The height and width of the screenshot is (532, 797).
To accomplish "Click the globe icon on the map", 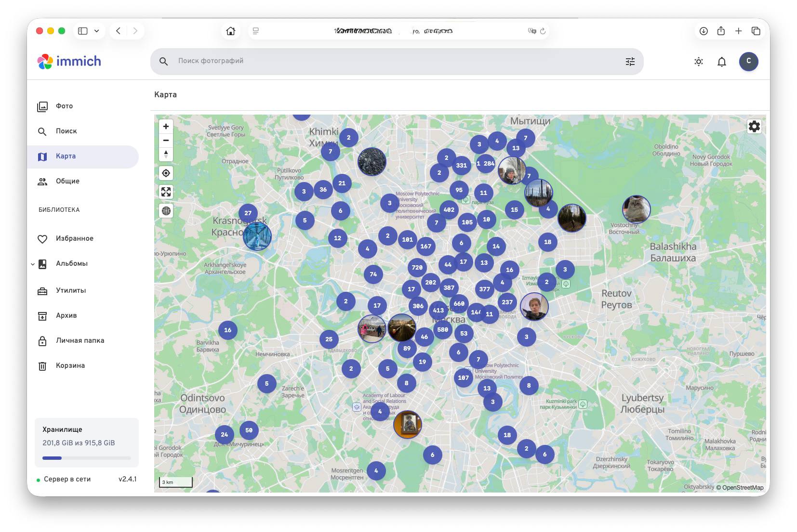I will [x=166, y=210].
